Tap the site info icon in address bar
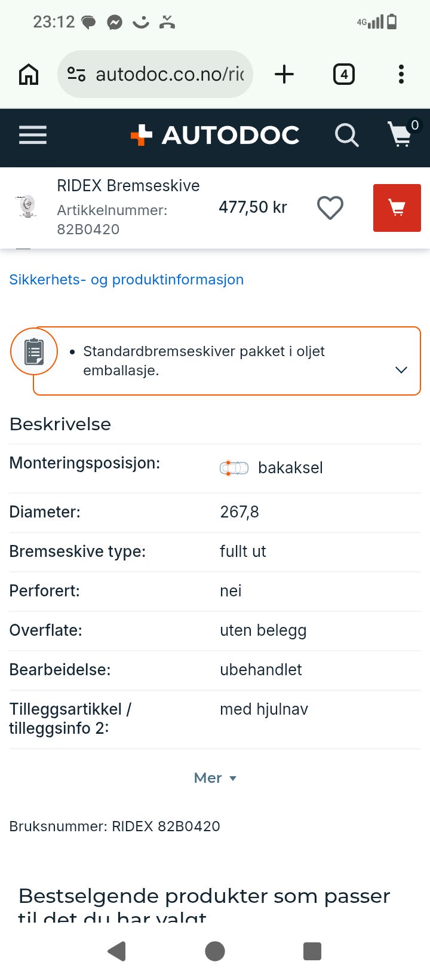 [x=76, y=74]
